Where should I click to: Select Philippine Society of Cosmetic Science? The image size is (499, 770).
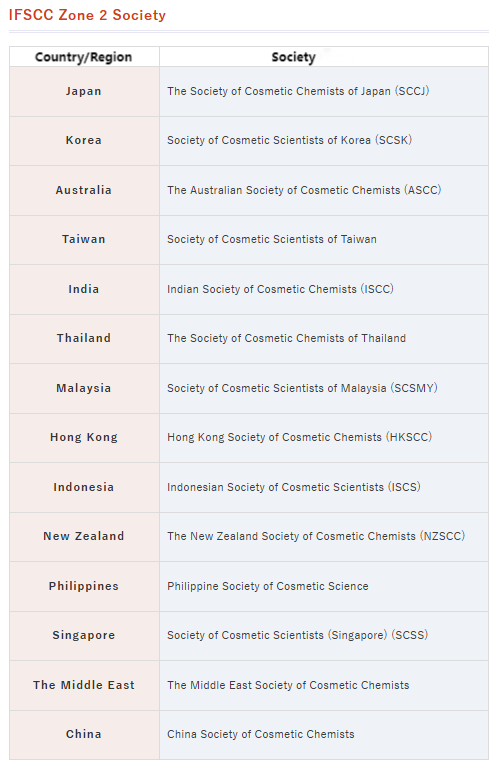click(x=268, y=586)
